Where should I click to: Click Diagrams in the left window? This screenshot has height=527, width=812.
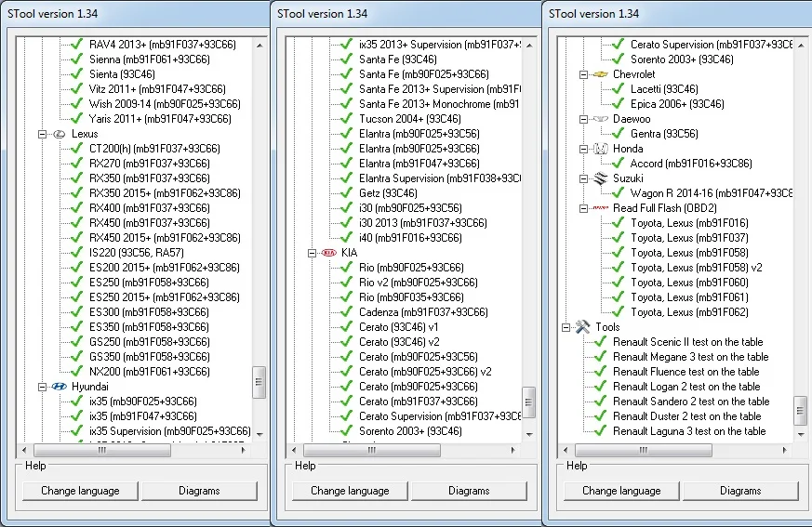[x=199, y=491]
